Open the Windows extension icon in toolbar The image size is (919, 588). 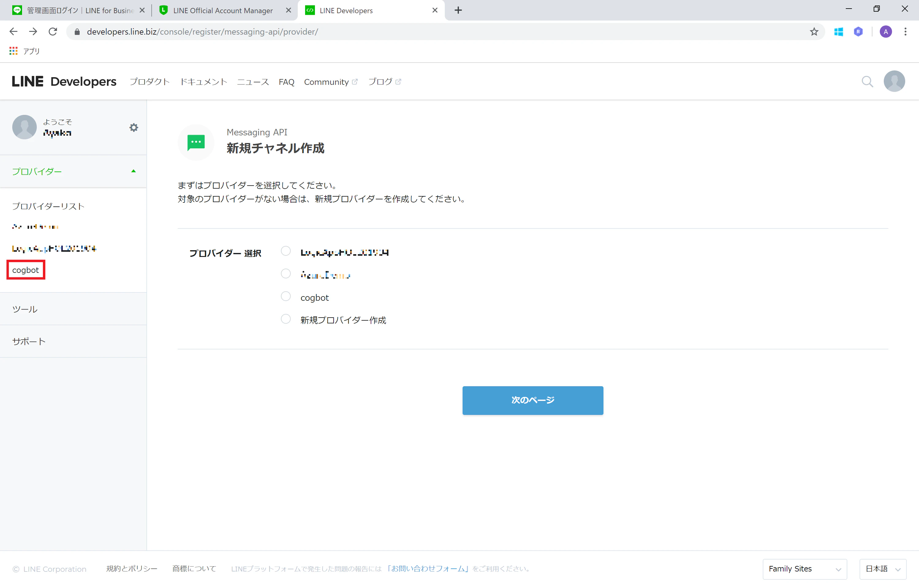[838, 32]
